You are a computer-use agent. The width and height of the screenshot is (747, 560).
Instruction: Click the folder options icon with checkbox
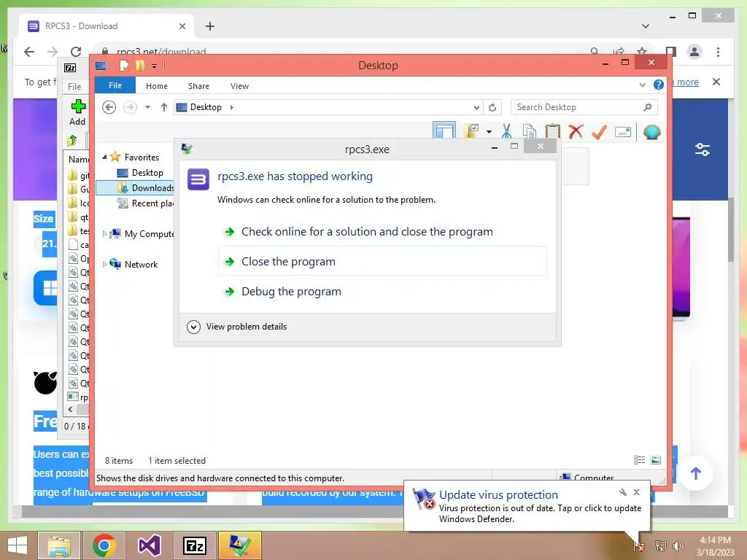coord(471,131)
